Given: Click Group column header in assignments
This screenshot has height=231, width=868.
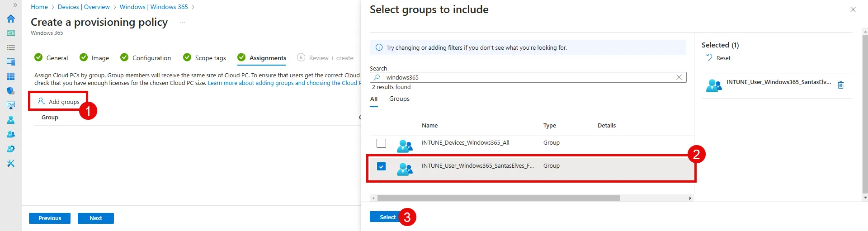Looking at the screenshot, I should (50, 118).
